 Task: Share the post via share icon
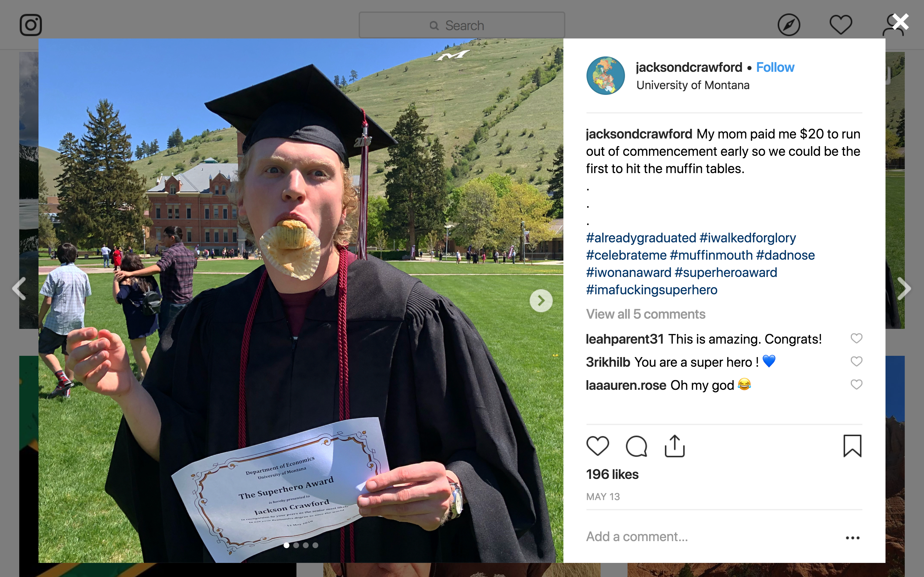coord(675,446)
